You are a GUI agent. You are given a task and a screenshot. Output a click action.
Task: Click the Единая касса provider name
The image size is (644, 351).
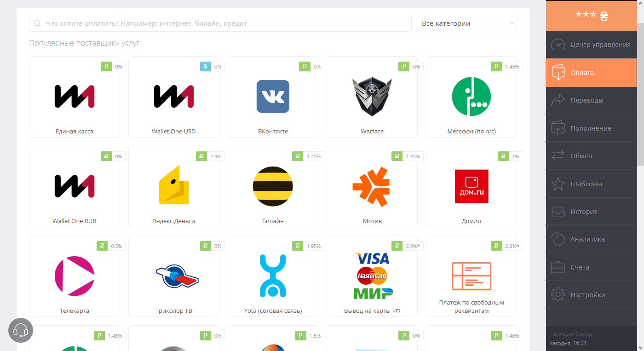[x=75, y=132]
